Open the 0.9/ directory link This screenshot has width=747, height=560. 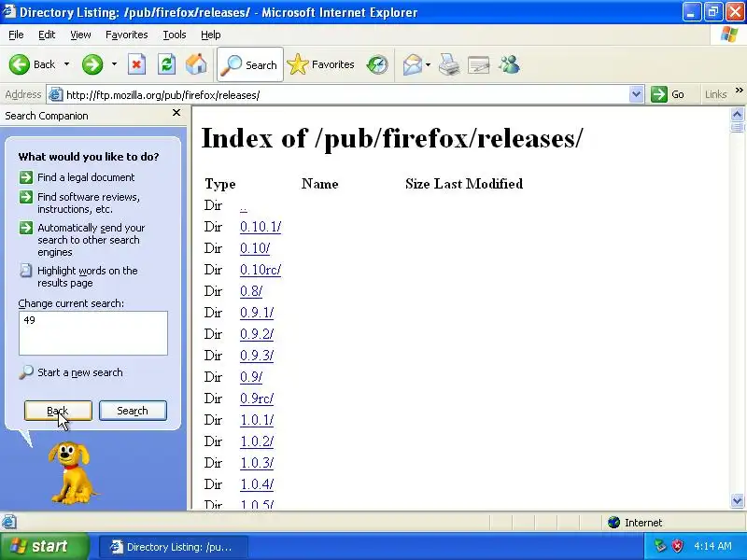click(x=251, y=377)
